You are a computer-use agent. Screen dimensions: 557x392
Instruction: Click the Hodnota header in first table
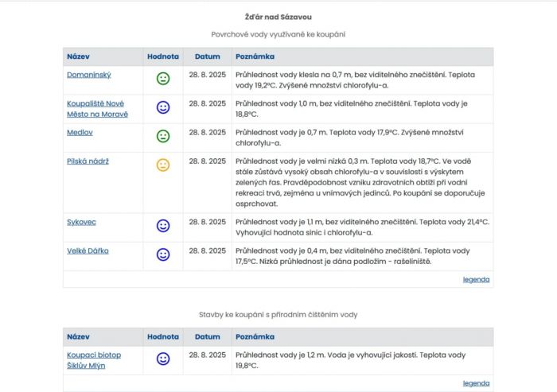(x=163, y=56)
